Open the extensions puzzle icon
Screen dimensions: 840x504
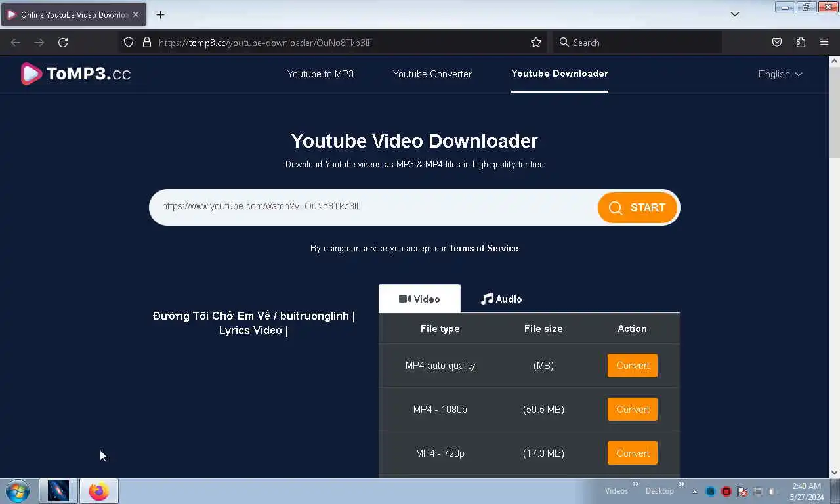coord(801,42)
